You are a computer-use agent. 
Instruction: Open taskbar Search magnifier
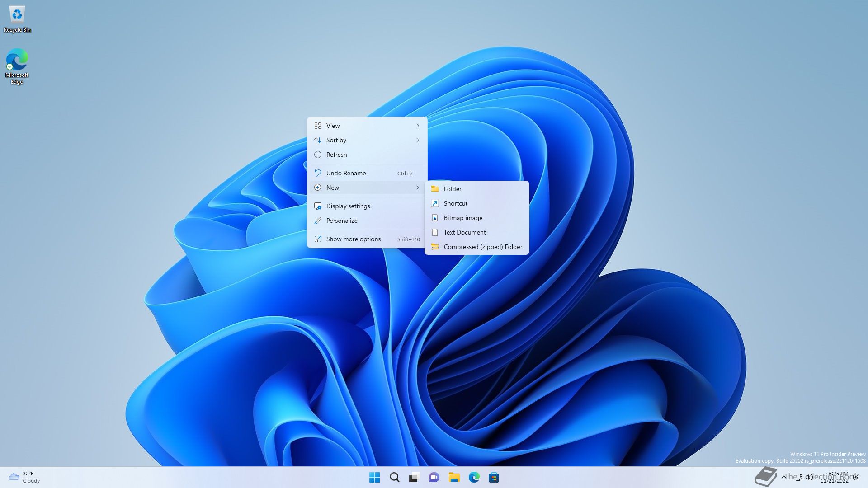(x=394, y=477)
